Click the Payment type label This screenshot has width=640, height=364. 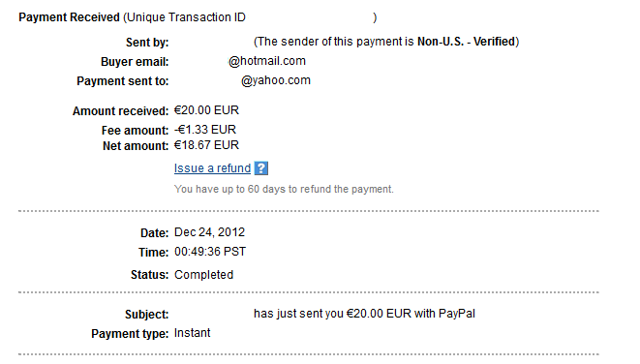pyautogui.click(x=130, y=334)
